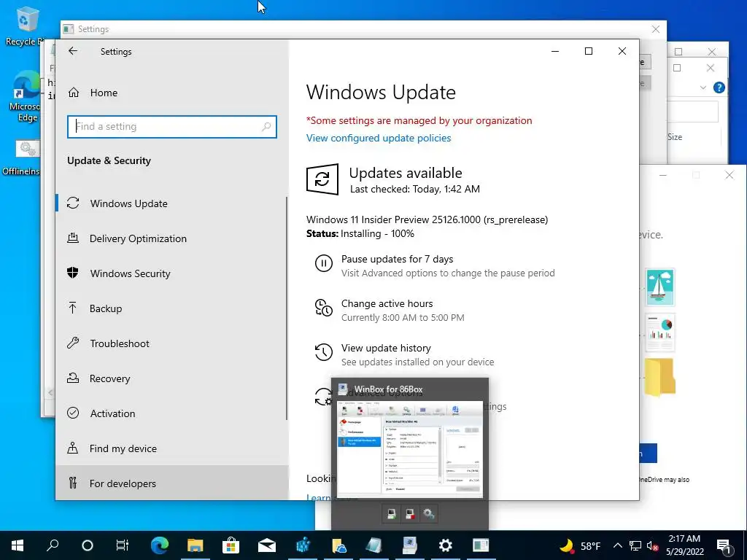Switch to the Settings gear taskbar icon
747x560 pixels.
click(446, 545)
